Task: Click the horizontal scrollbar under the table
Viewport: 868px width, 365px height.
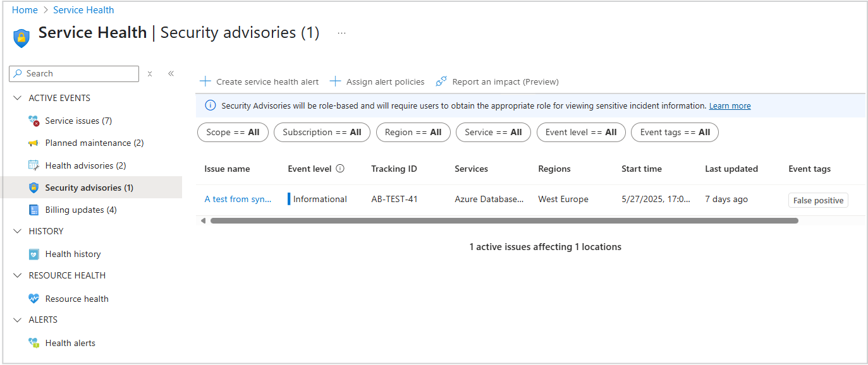Action: pos(504,221)
